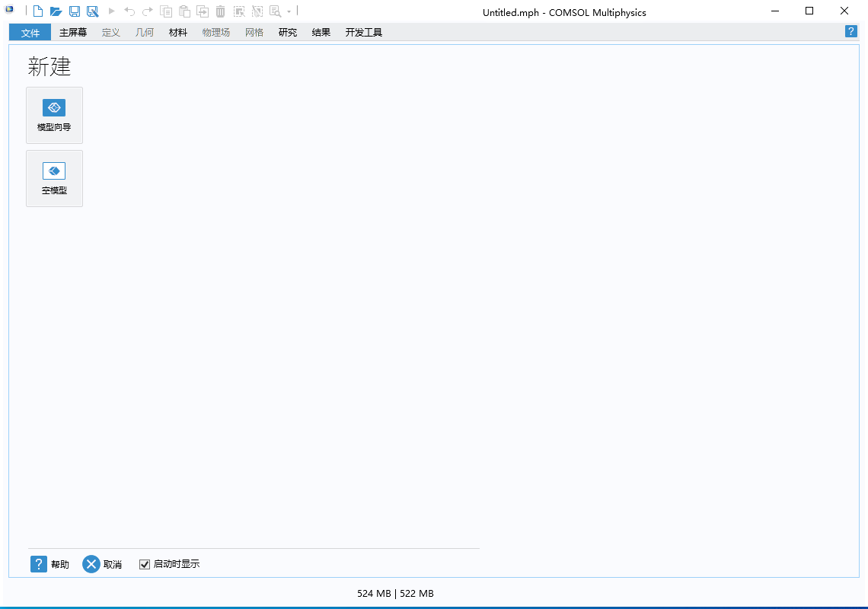Open the 文件 menu tab
The height and width of the screenshot is (609, 868).
30,33
